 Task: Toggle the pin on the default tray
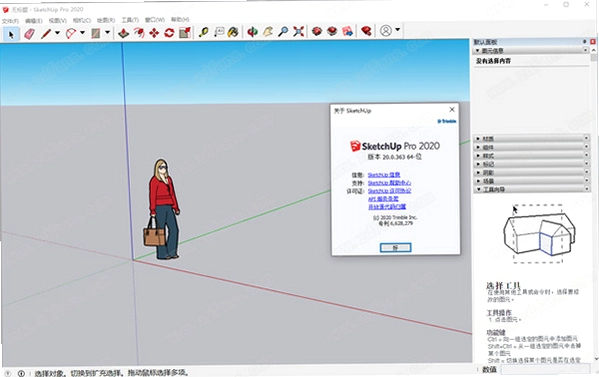(584, 41)
